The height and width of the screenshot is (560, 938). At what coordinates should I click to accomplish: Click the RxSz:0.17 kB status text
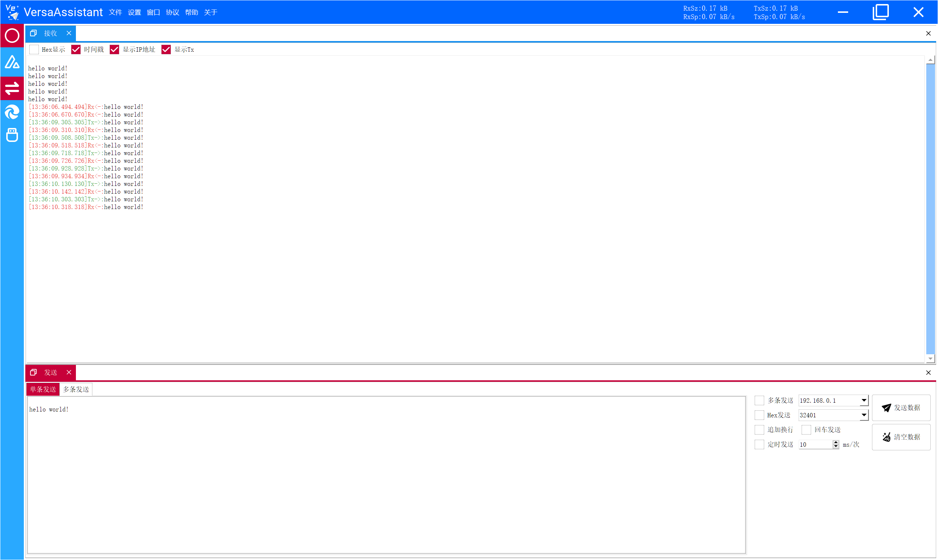point(706,8)
